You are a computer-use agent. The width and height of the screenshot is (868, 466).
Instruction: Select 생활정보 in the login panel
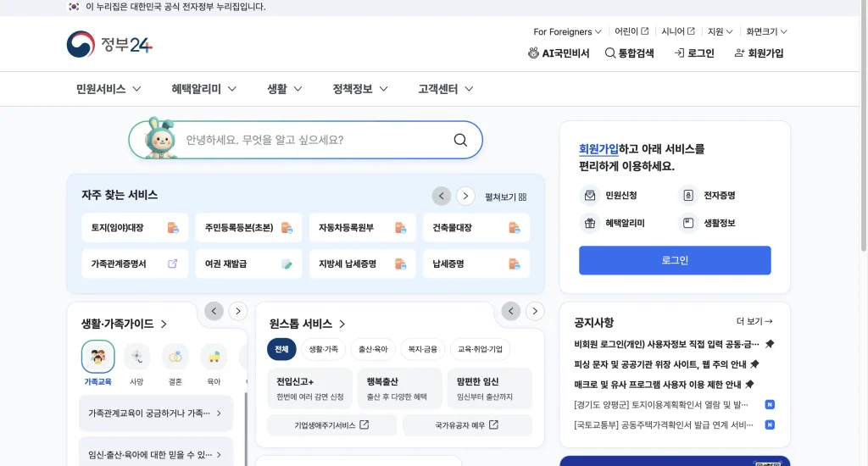(x=708, y=223)
